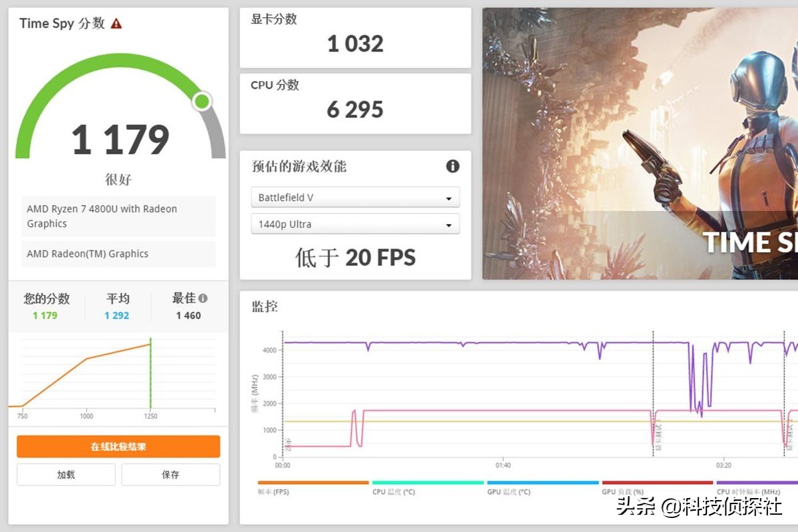Click the CPU 分数 value 6 295

pos(355,110)
